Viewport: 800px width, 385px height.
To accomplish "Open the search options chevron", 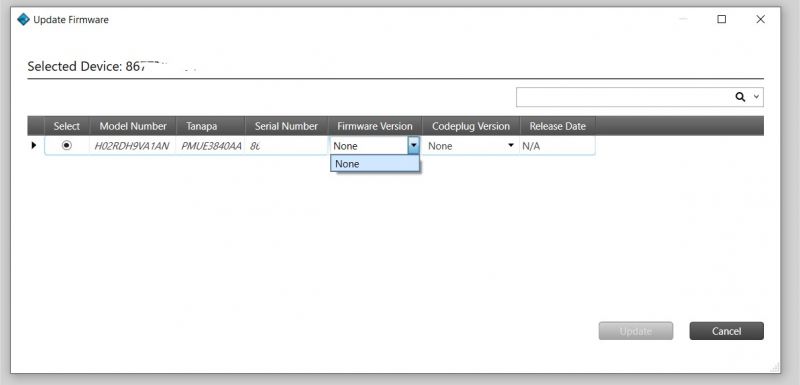I will pyautogui.click(x=757, y=96).
